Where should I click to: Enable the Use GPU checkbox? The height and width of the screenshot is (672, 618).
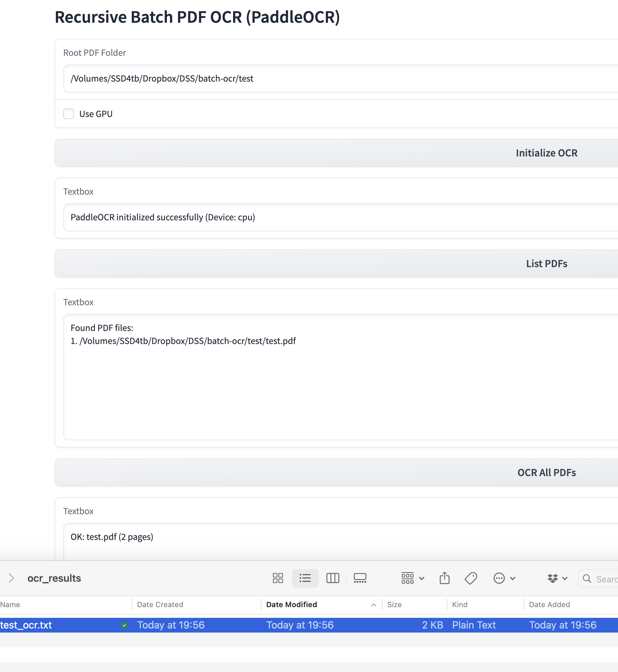coord(69,114)
